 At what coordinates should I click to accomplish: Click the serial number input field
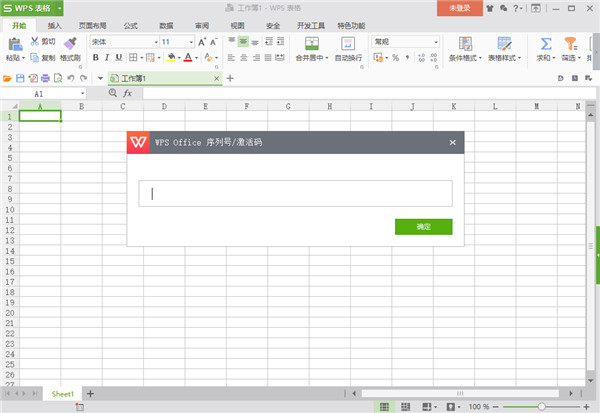pos(295,194)
